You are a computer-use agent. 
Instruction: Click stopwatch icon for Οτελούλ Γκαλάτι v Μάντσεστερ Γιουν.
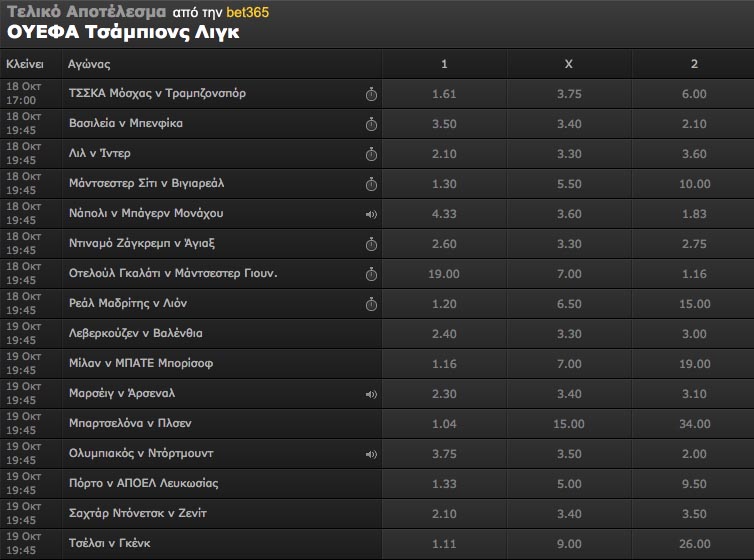371,274
